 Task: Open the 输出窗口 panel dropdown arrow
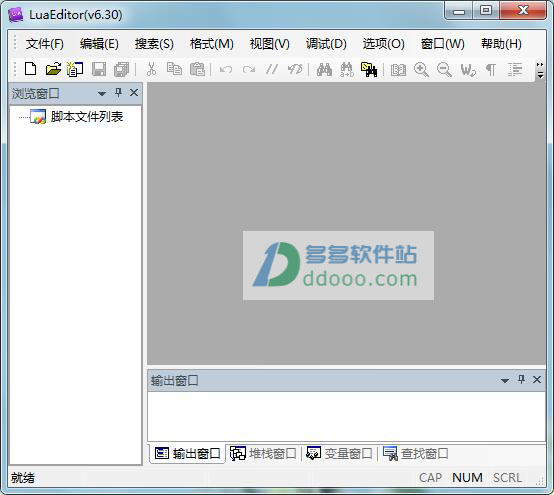click(505, 381)
